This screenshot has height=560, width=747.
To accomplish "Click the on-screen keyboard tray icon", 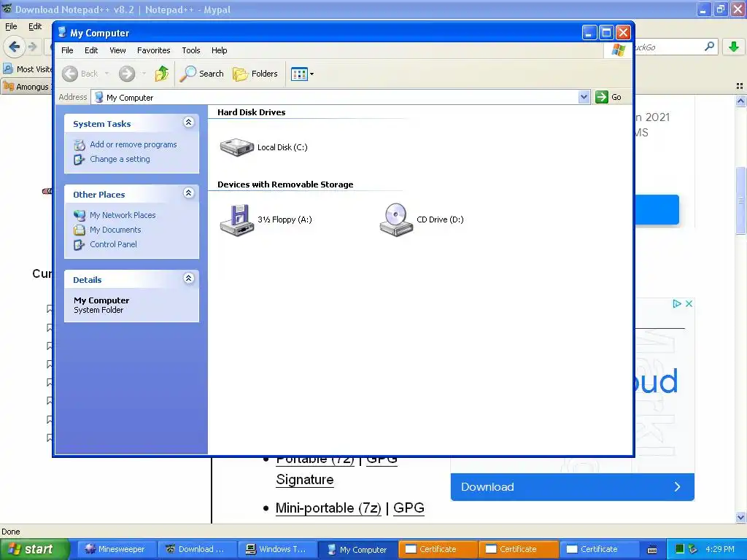I will 652,550.
